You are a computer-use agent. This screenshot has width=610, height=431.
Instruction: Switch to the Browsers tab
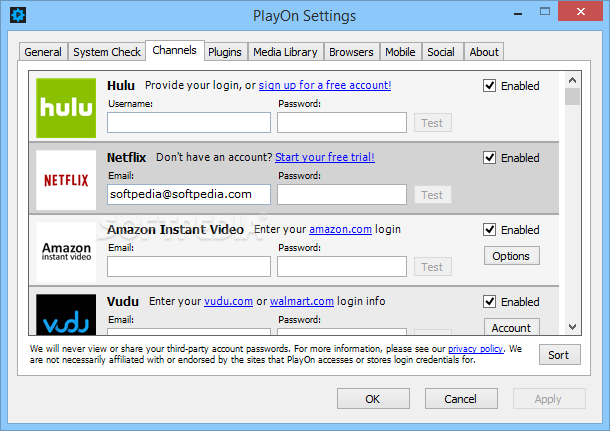point(351,52)
